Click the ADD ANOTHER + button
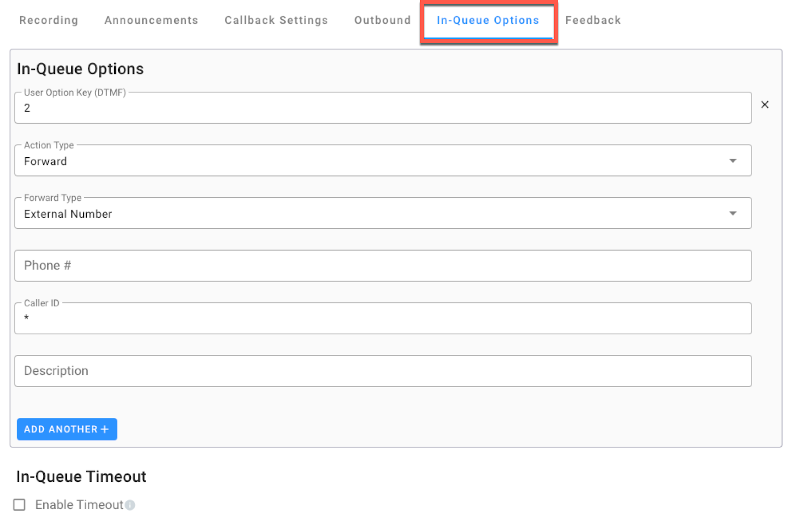The height and width of the screenshot is (529, 812). click(67, 429)
